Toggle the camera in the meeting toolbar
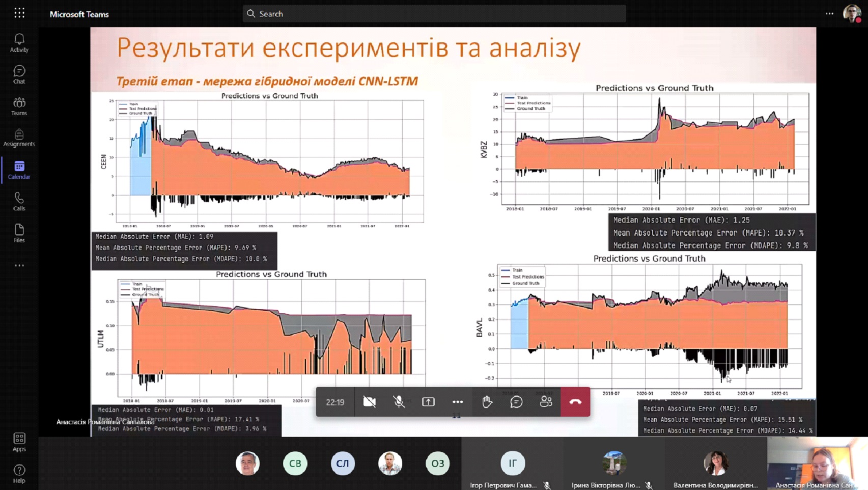The height and width of the screenshot is (490, 868). (x=370, y=402)
